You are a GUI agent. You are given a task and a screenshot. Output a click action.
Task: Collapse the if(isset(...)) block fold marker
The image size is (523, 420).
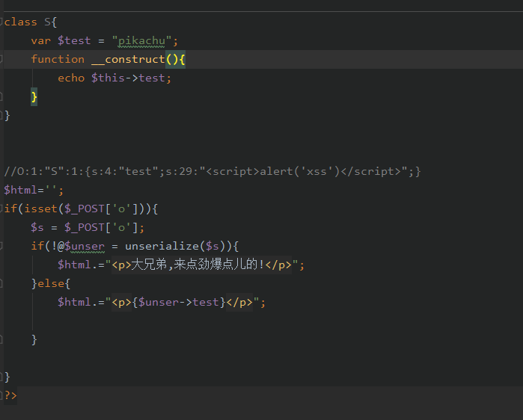click(x=1, y=209)
